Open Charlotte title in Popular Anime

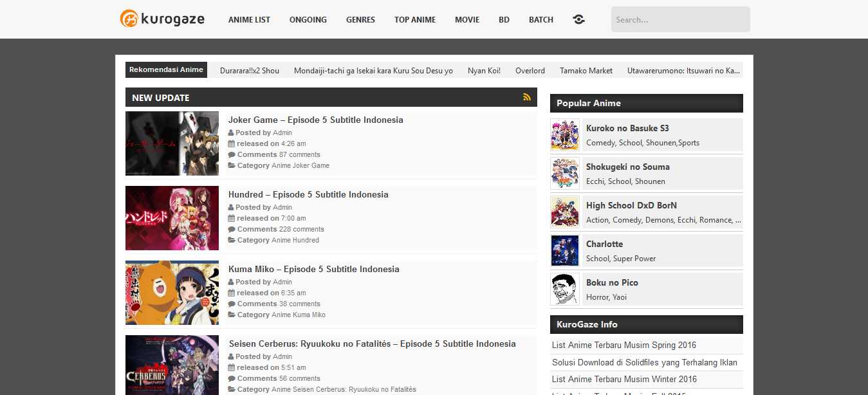tap(604, 244)
